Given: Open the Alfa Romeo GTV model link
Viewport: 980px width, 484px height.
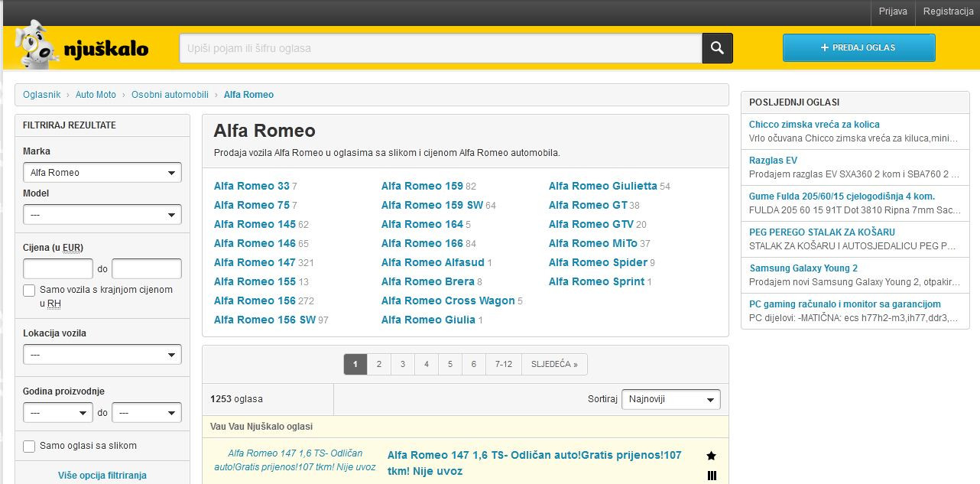Looking at the screenshot, I should tap(591, 224).
